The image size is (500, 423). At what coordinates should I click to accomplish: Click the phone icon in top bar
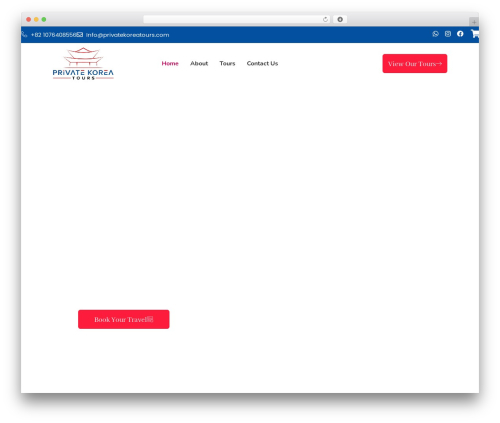pos(24,34)
